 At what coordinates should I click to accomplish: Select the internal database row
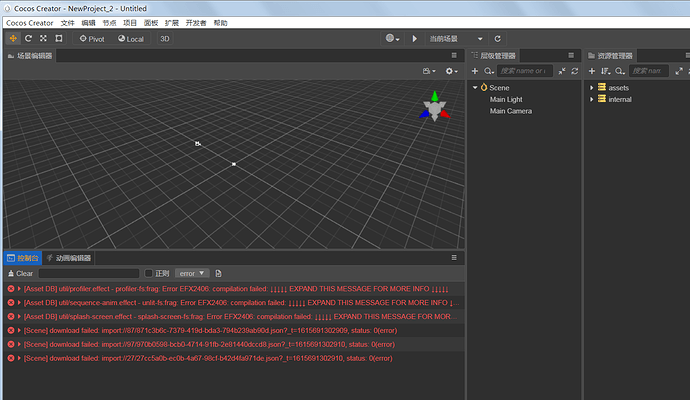(x=637, y=99)
